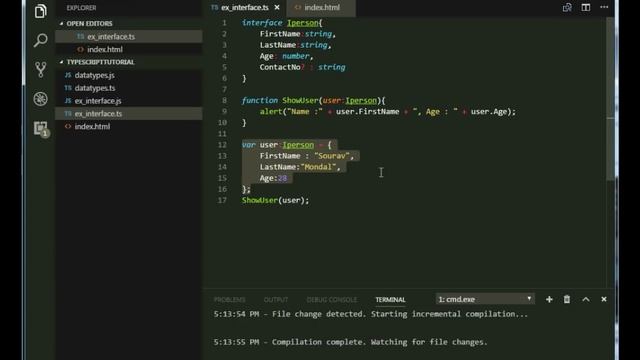This screenshot has width=640, height=360.
Task: Close the ex_interface.ts editor tab
Action: click(x=277, y=7)
